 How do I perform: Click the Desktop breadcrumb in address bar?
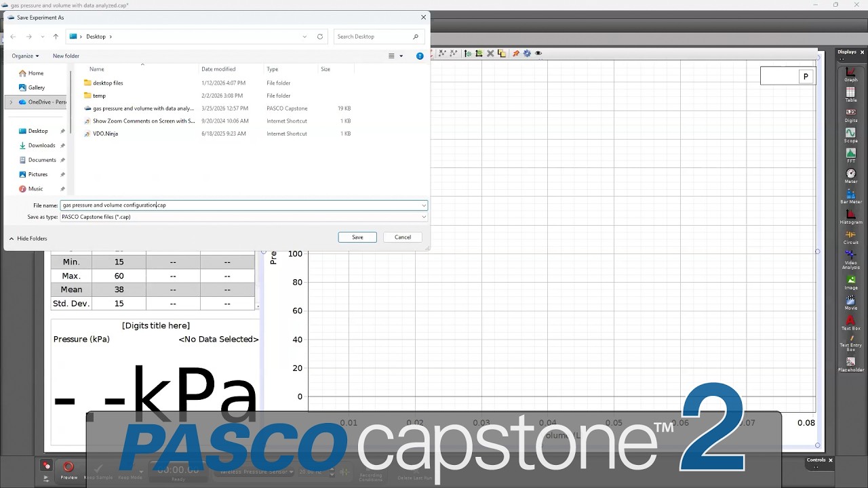point(96,37)
